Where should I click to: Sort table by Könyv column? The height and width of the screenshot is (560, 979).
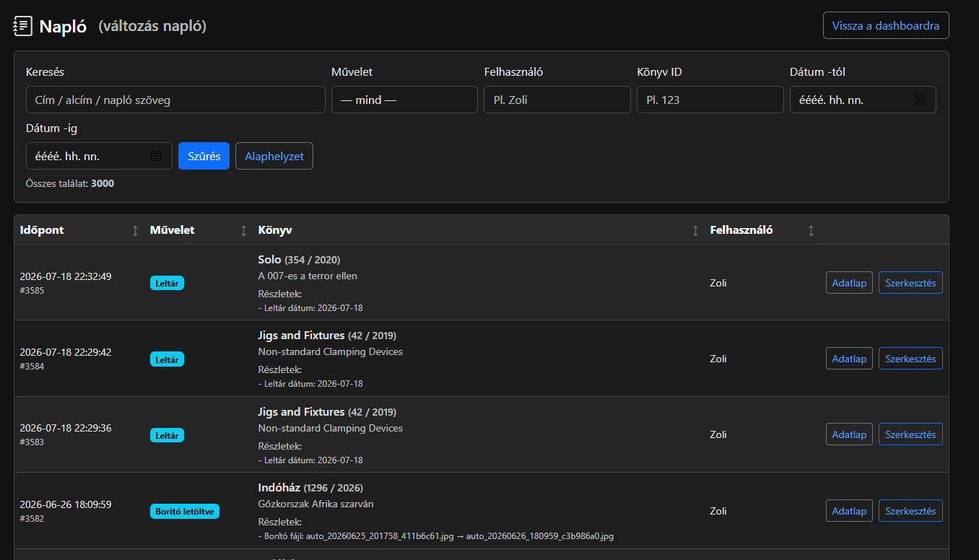(x=695, y=230)
